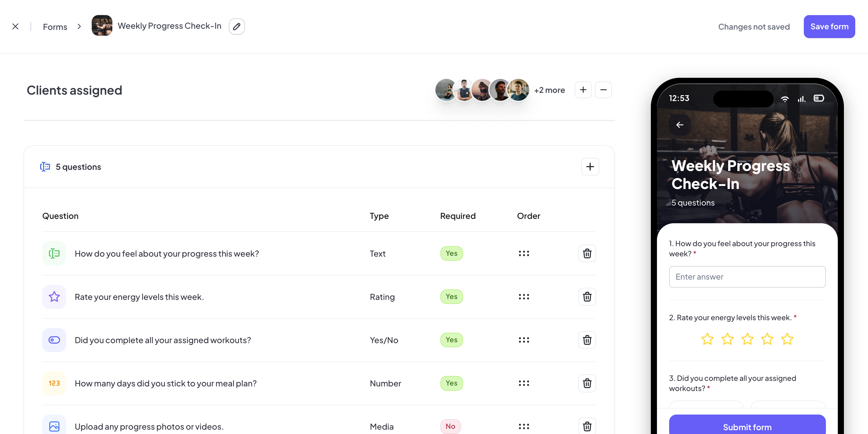This screenshot has width=868, height=434.
Task: Click the Yes/No type cell
Action: 384,340
